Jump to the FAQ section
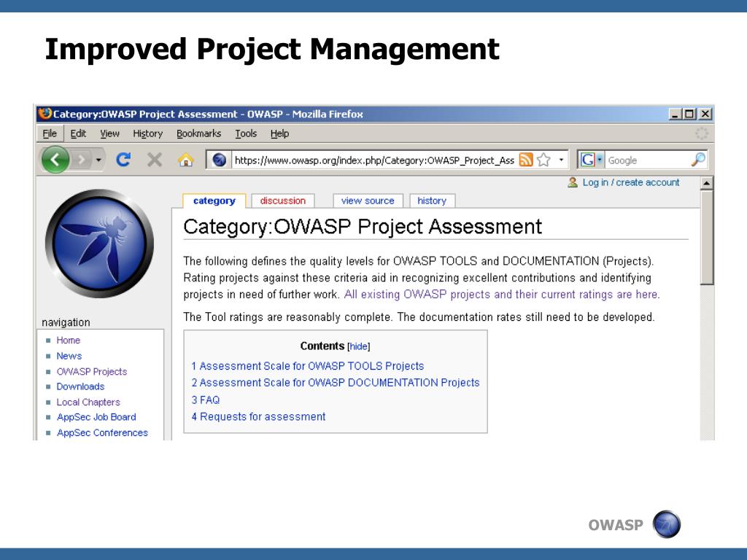 [x=206, y=400]
